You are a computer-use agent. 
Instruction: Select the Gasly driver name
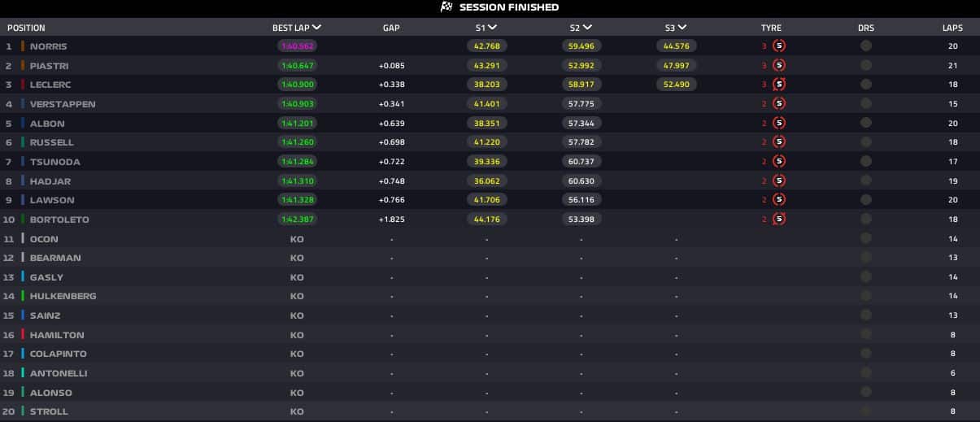46,277
